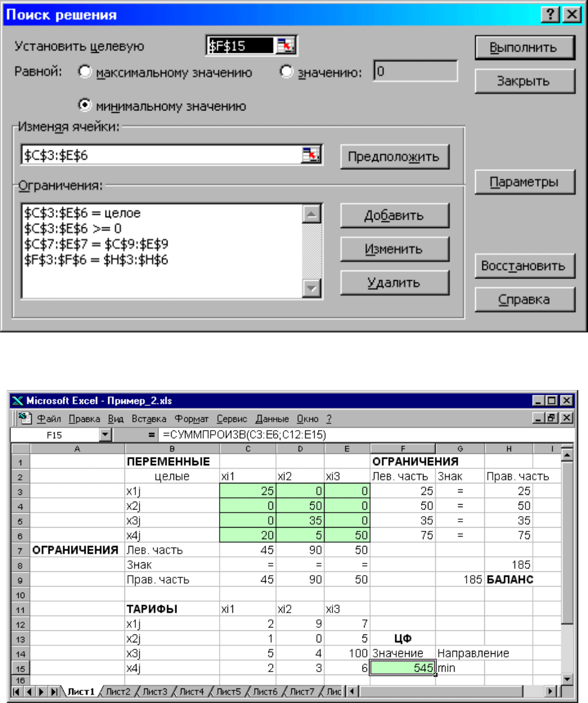Click the row 7 header
The image size is (588, 703).
pos(20,550)
